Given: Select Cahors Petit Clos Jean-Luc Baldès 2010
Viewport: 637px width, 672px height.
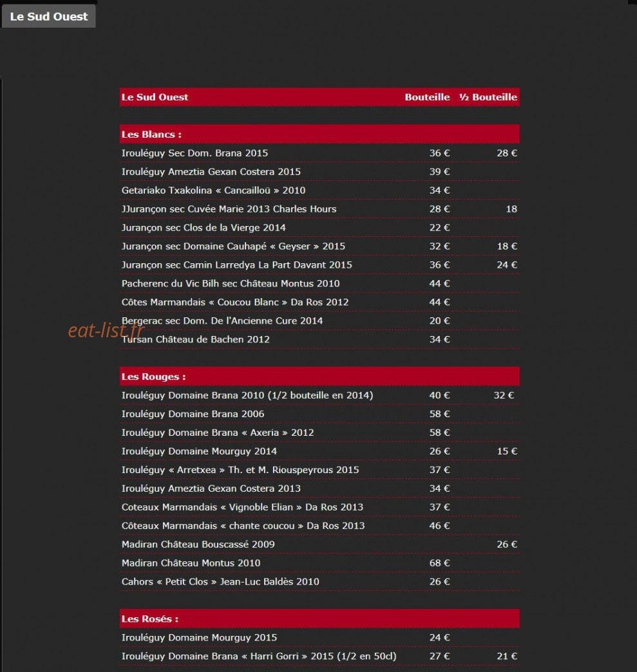Looking at the screenshot, I should pos(220,582).
